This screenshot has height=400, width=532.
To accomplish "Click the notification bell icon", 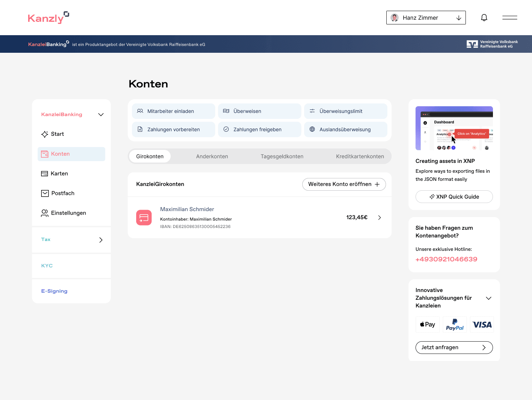I will 484,17.
